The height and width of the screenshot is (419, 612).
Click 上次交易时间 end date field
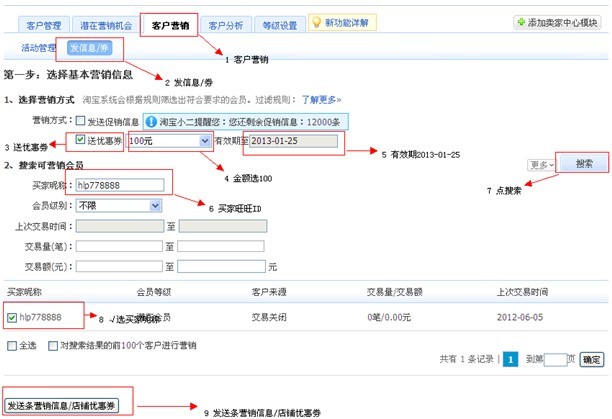pos(223,226)
